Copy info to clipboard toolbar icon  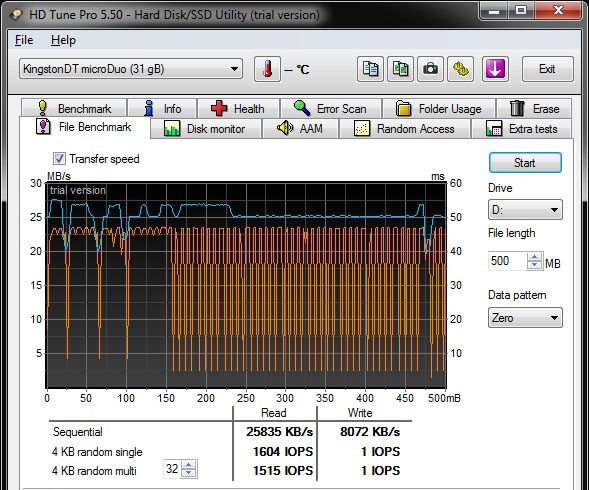click(x=370, y=69)
